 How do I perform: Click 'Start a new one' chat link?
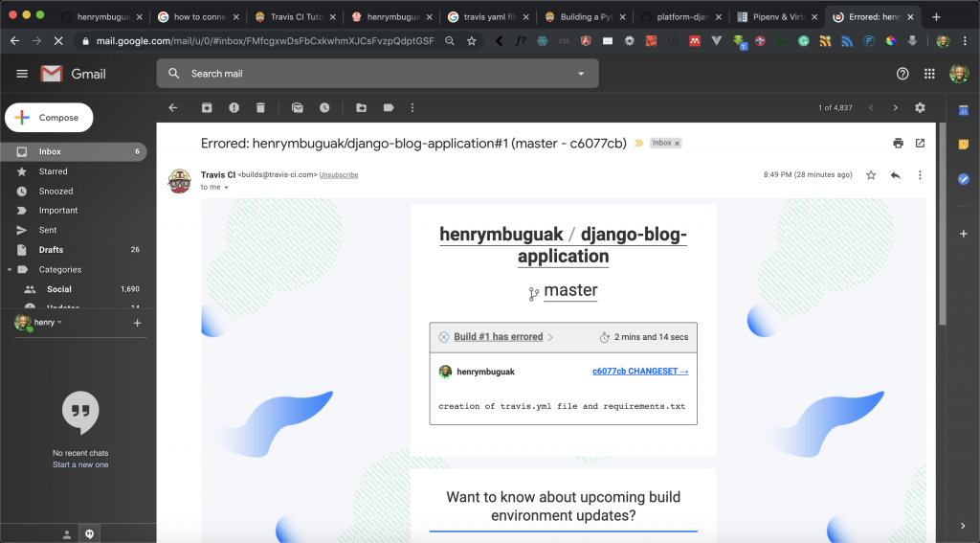point(80,464)
